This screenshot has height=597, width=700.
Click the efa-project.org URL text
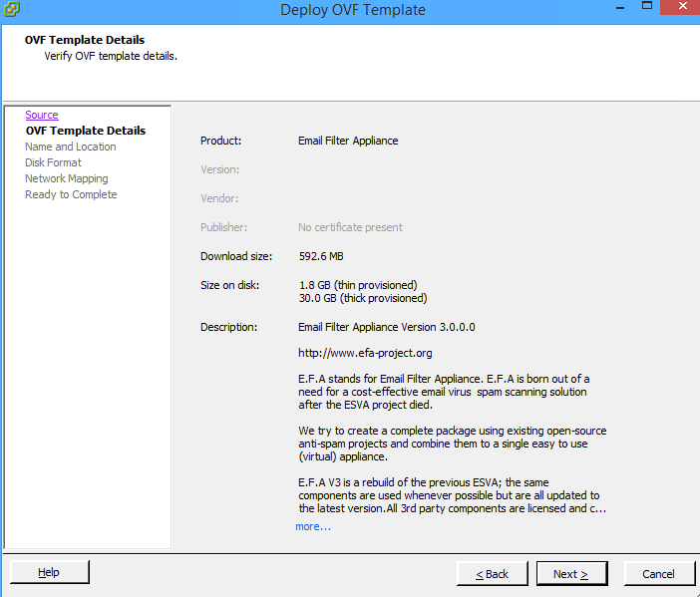tap(365, 353)
